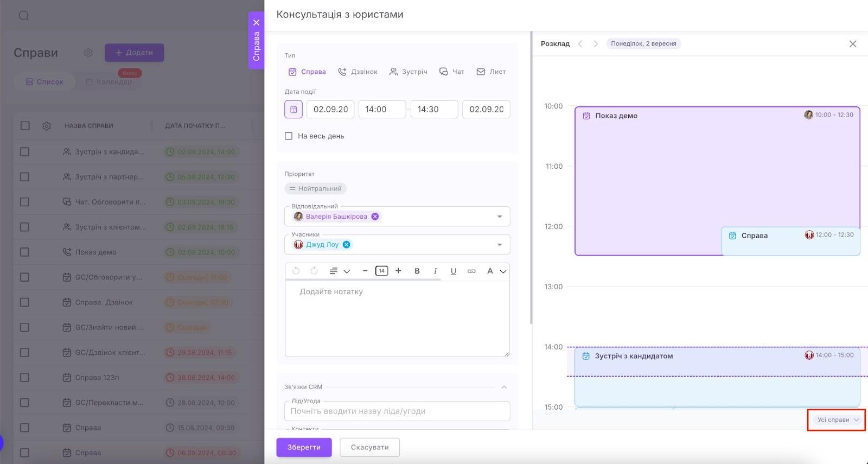This screenshot has height=464, width=868.
Task: Toggle select-all checkbox in table header
Action: click(25, 126)
